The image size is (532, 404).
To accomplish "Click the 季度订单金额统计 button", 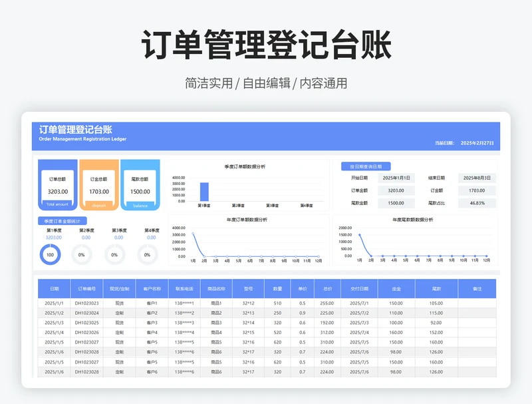I will [63, 221].
